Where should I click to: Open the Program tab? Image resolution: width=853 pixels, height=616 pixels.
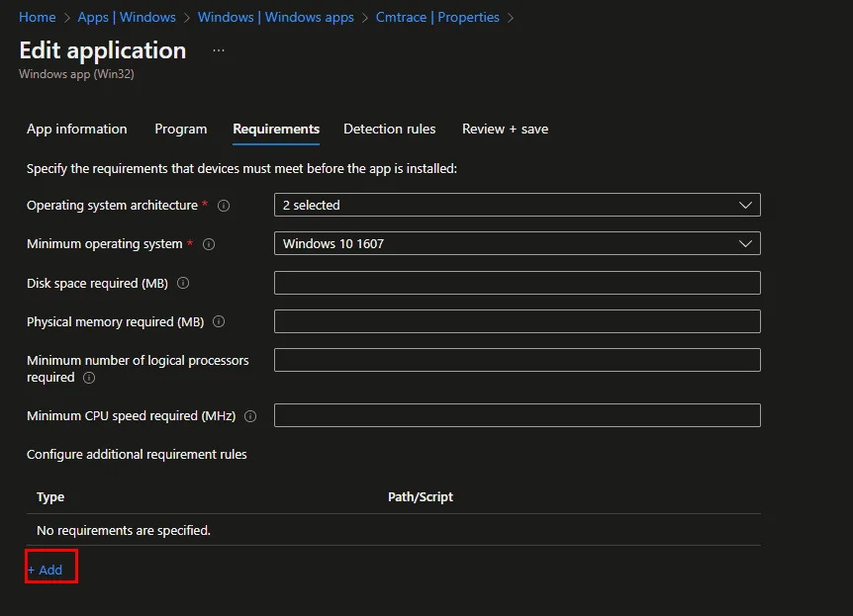click(x=181, y=129)
